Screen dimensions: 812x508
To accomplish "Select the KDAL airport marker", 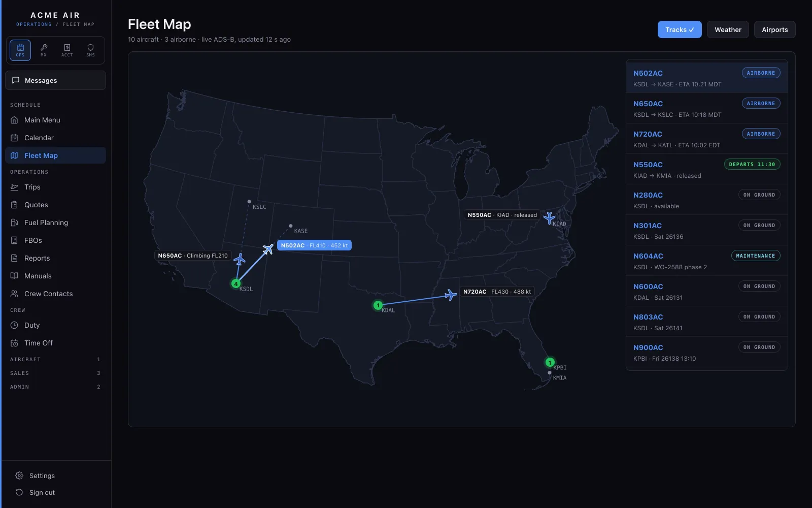I will (378, 305).
